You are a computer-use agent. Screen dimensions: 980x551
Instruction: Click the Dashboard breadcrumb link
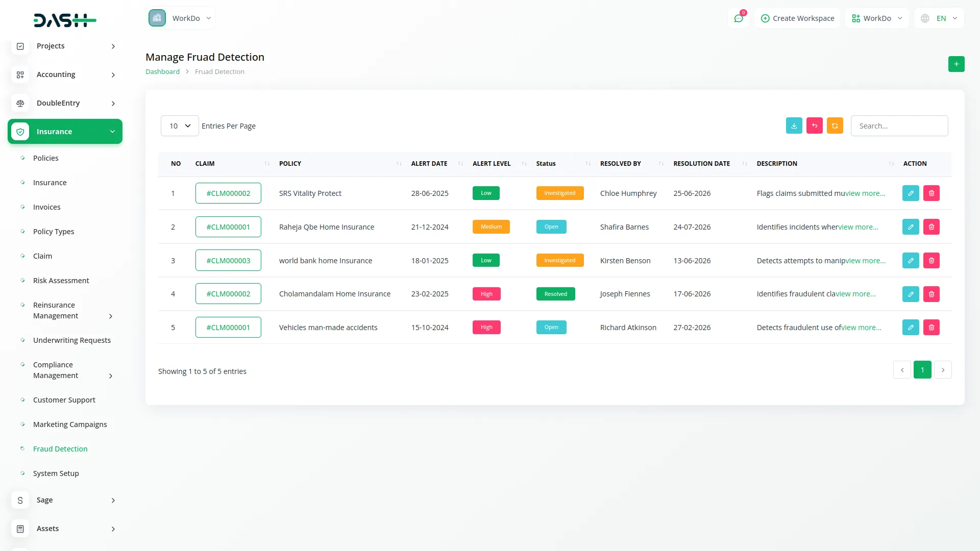(162, 71)
